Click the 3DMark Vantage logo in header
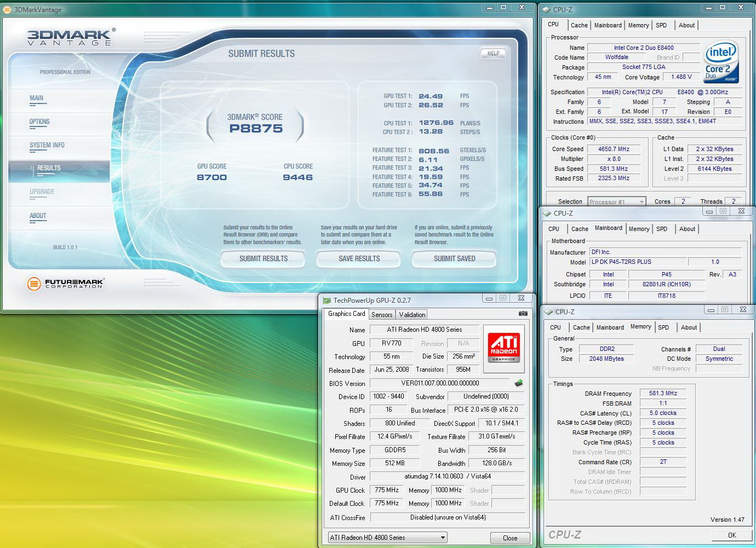 tap(70, 37)
